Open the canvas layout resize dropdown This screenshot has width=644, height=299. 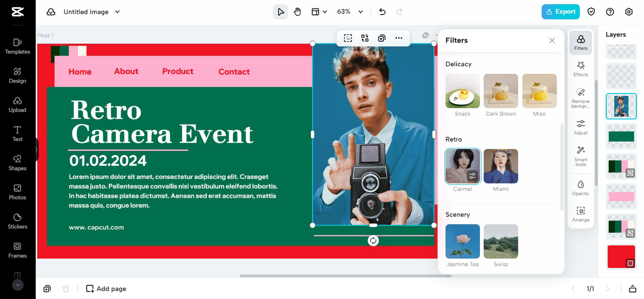(x=319, y=12)
